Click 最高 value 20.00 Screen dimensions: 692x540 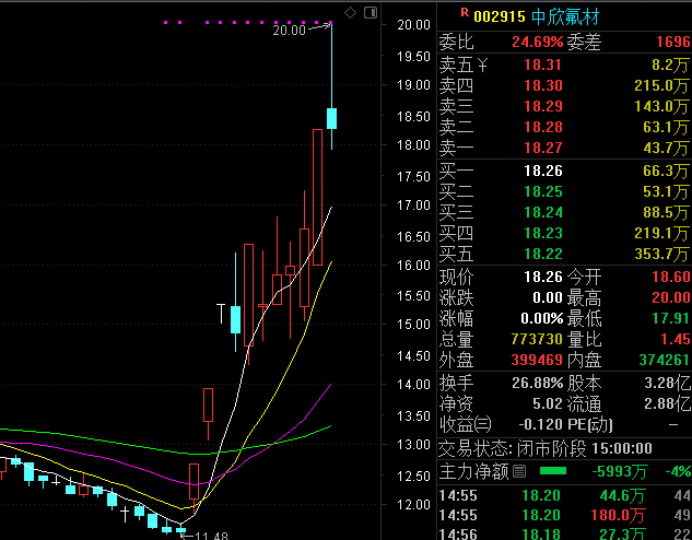click(671, 297)
